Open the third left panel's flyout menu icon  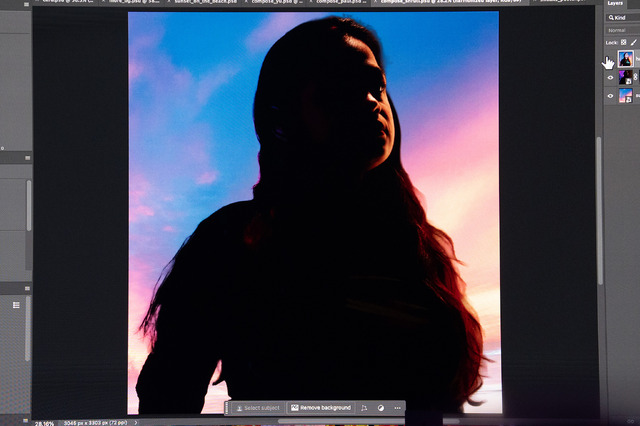27,288
